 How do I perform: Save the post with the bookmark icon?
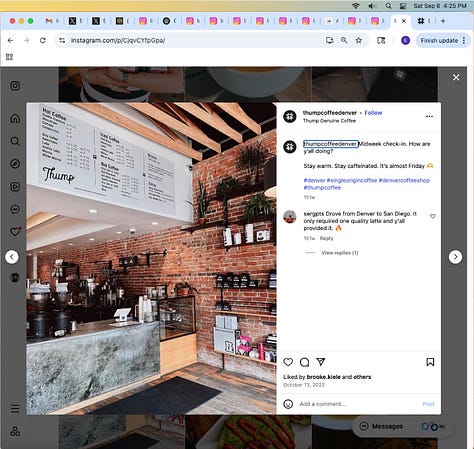pos(430,362)
